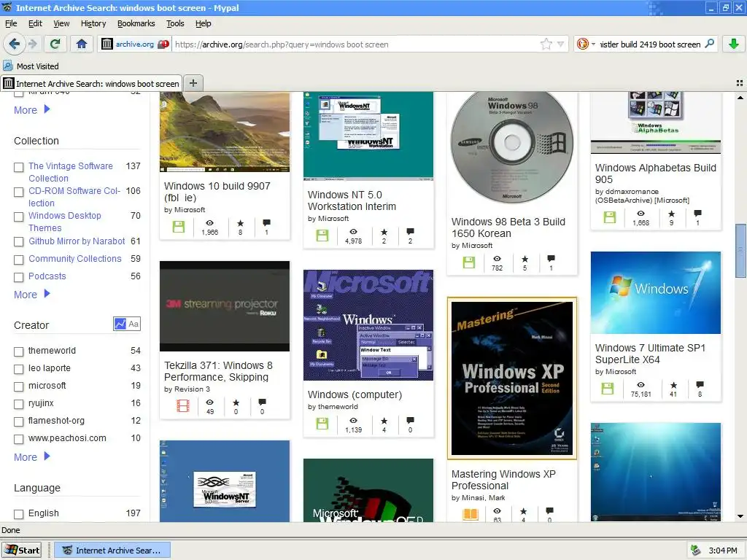Switch creator view to chart icon
The image size is (747, 560).
120,324
